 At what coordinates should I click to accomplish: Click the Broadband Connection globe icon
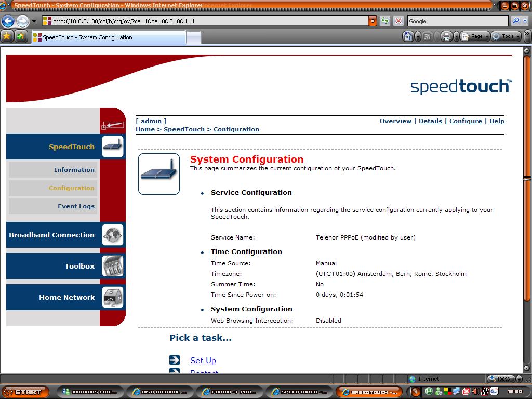click(112, 235)
